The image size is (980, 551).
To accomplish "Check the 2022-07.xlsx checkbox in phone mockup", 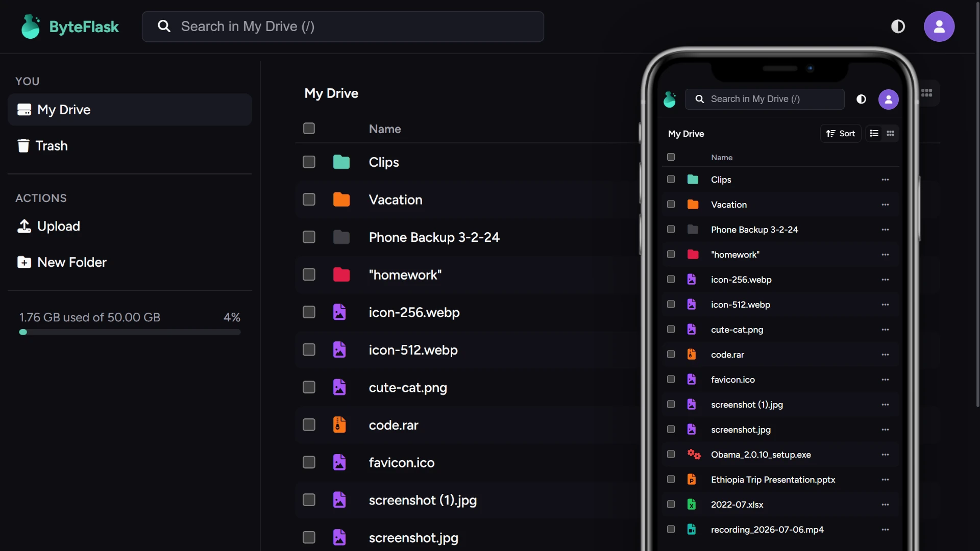I will pos(671,505).
